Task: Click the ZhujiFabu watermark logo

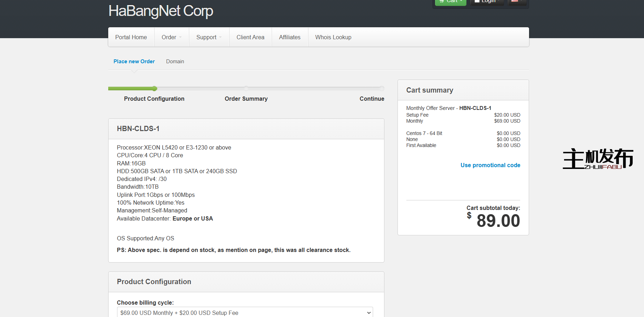Action: click(598, 159)
